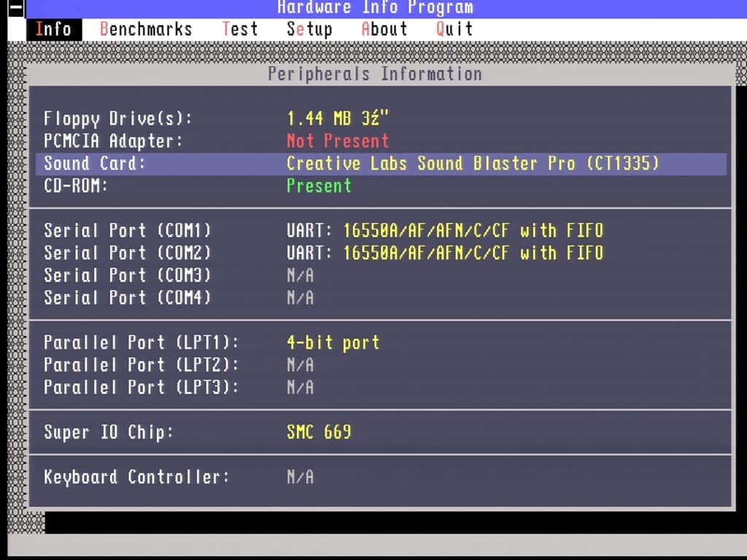Click the COM2 UART 16550A value
This screenshot has height=560, width=747.
(x=445, y=253)
